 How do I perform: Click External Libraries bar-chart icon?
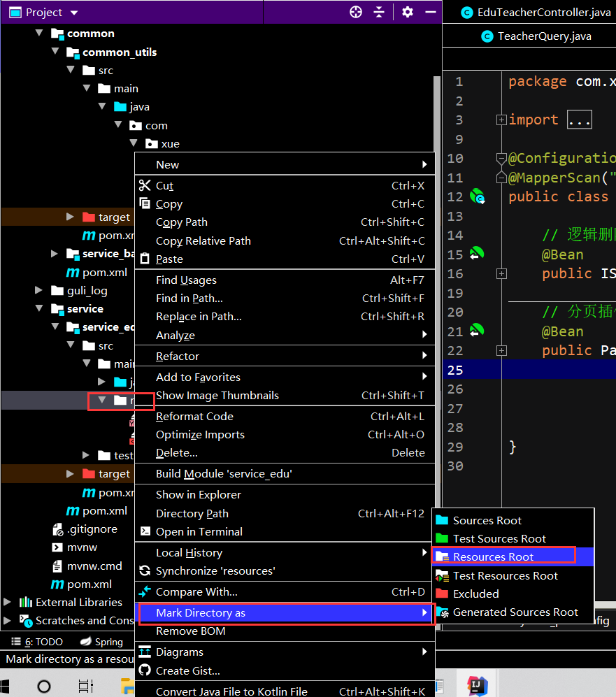point(26,603)
